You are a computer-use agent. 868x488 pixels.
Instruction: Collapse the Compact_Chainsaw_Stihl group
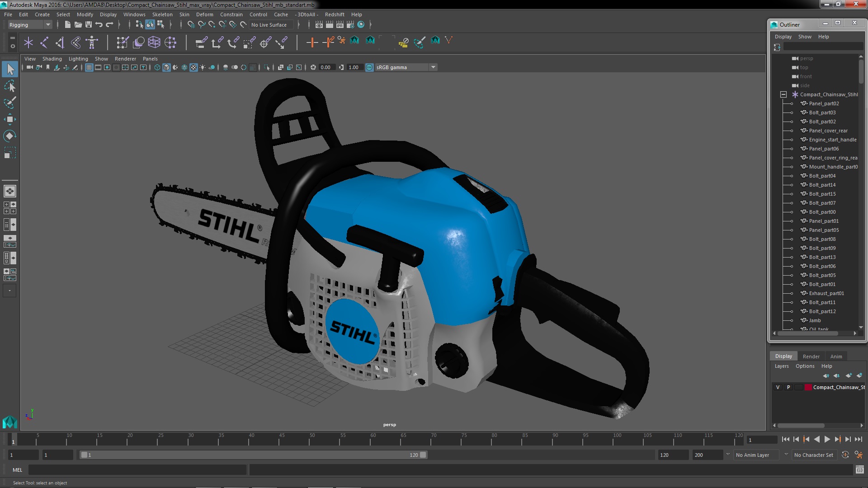click(783, 94)
